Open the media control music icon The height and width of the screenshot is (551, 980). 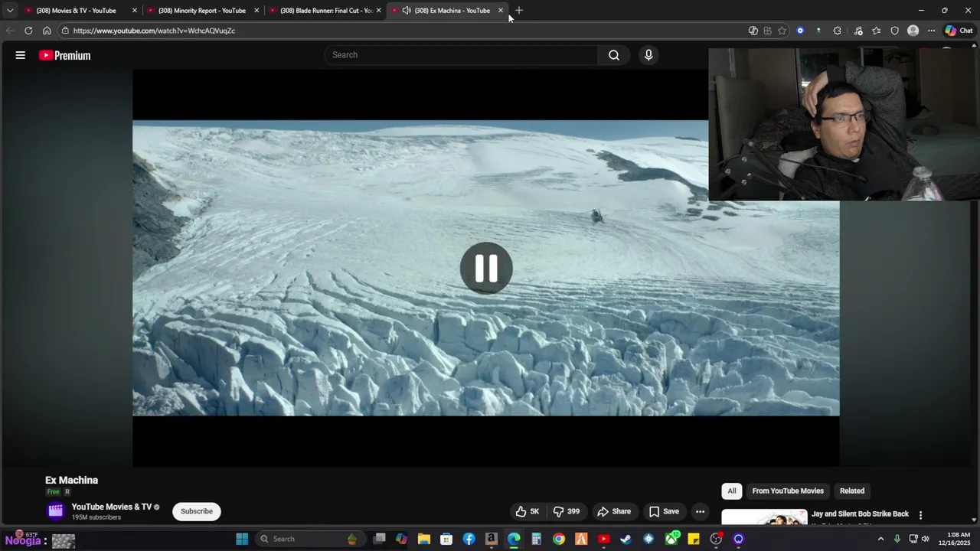(858, 31)
